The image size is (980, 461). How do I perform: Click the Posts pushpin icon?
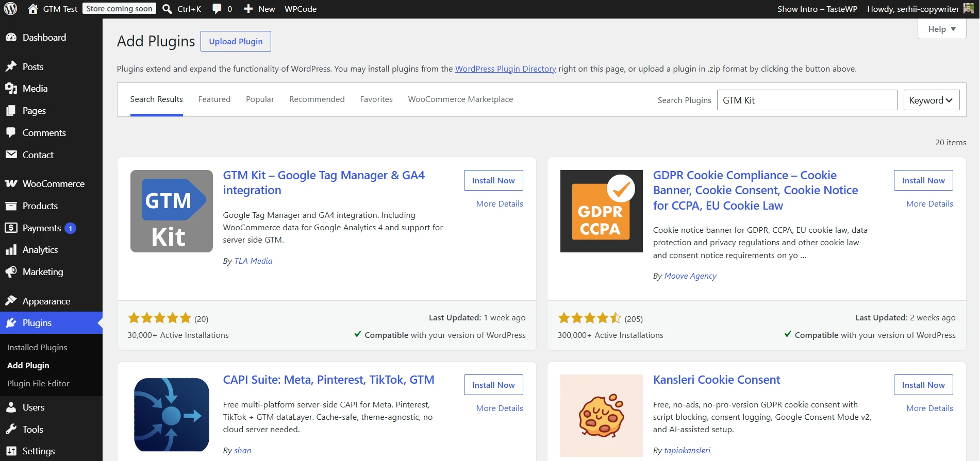click(x=11, y=66)
